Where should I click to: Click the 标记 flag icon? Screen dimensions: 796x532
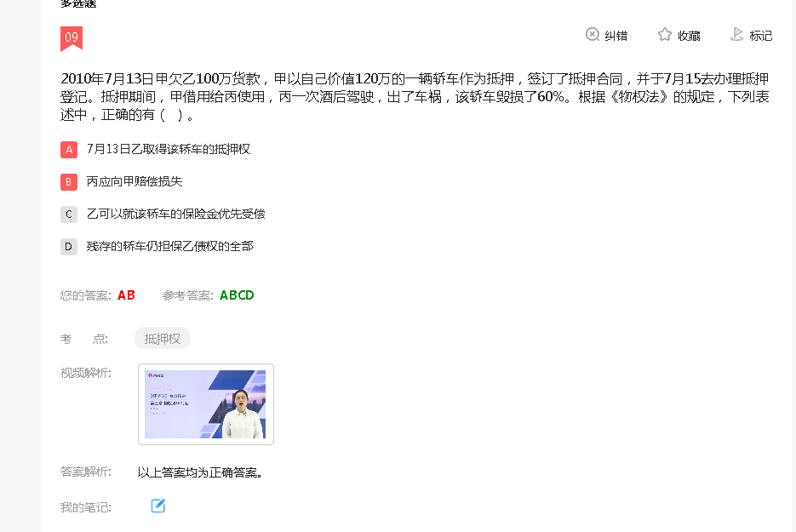pyautogui.click(x=736, y=35)
